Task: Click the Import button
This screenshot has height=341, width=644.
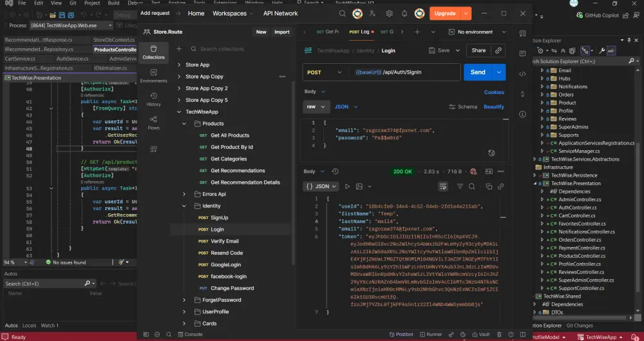Action: click(282, 32)
